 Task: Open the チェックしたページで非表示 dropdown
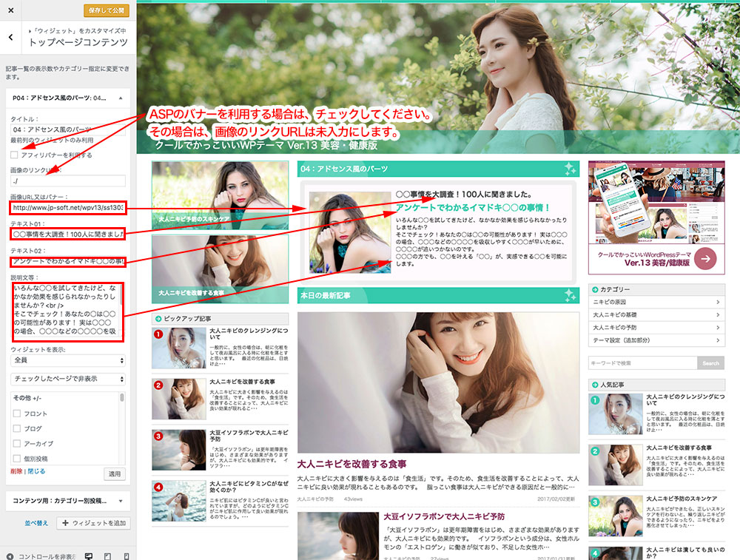click(x=68, y=379)
